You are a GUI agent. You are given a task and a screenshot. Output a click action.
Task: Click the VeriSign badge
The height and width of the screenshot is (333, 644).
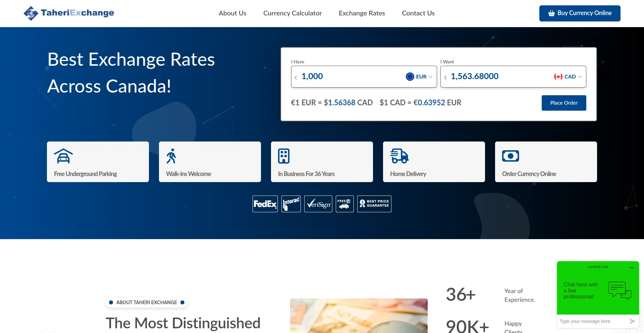tap(318, 204)
